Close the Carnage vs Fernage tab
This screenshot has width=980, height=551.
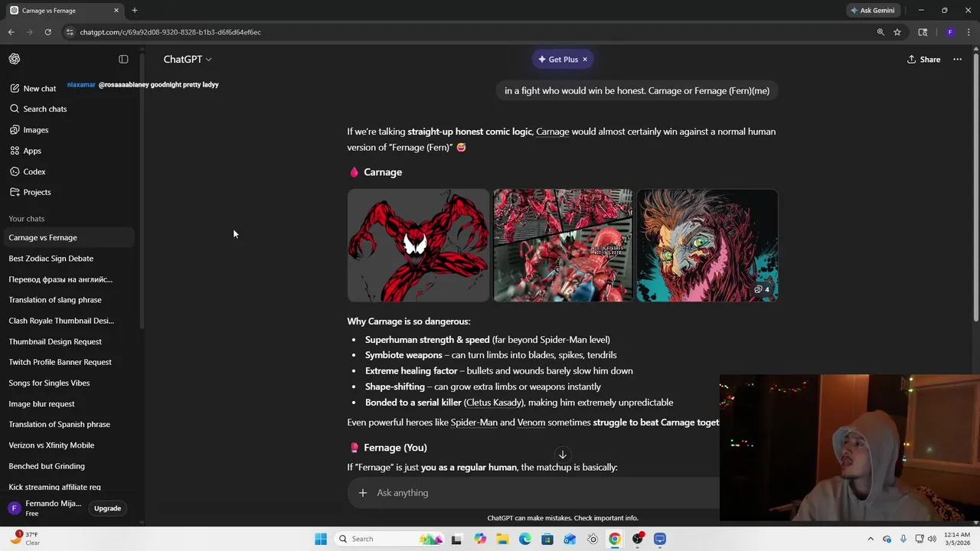tap(116, 10)
